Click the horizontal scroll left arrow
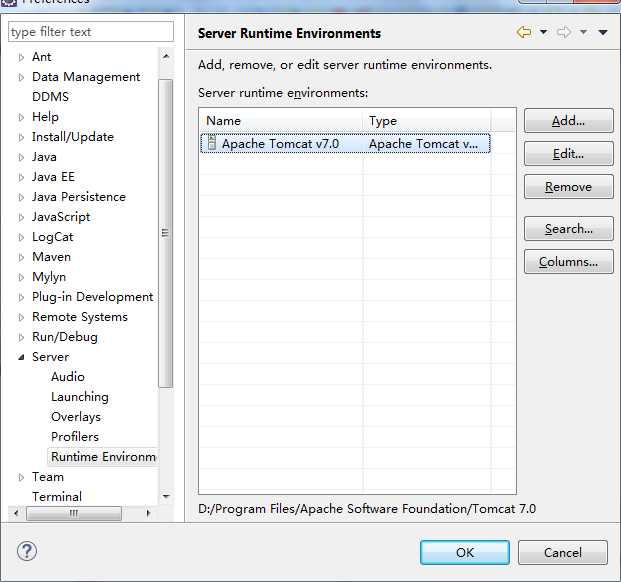Image resolution: width=621 pixels, height=582 pixels. pyautogui.click(x=16, y=513)
